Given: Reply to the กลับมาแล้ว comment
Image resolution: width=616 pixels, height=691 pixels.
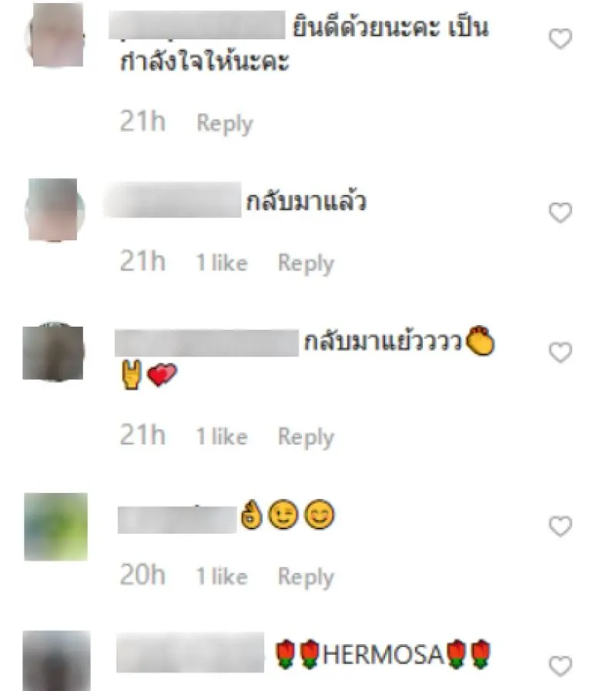Looking at the screenshot, I should pos(306,263).
